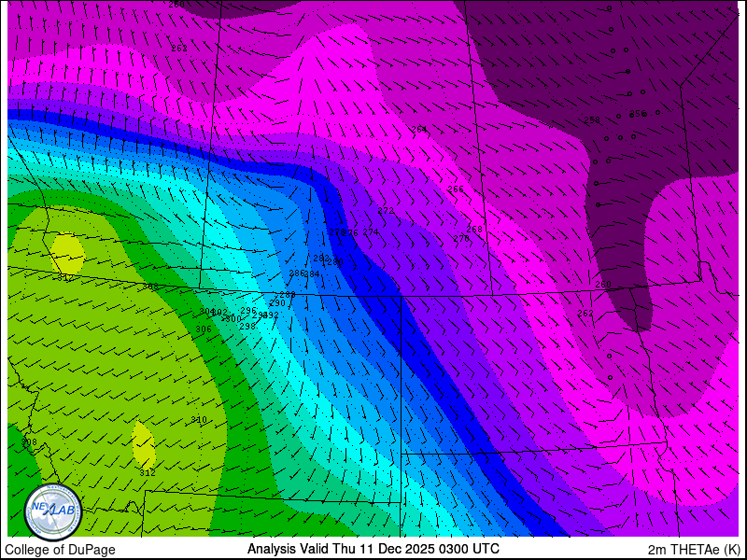Click the 268 contour label
Image resolution: width=747 pixels, height=560 pixels.
(474, 229)
